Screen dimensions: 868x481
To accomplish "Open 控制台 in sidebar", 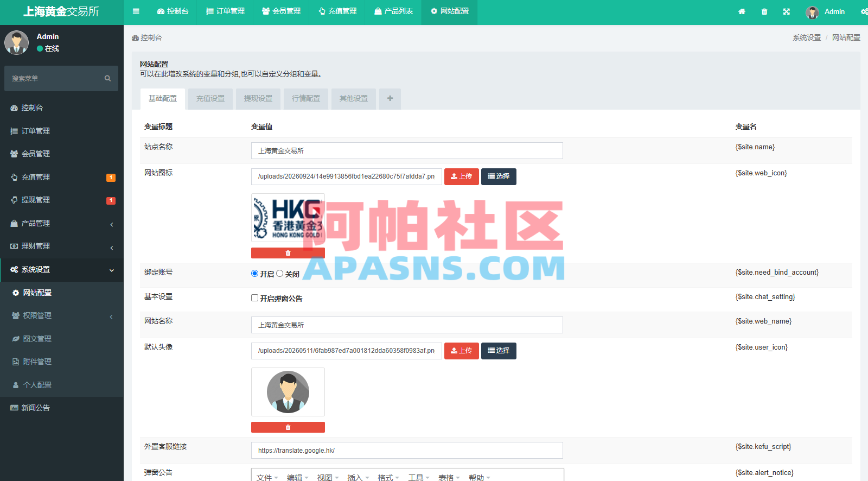I will 62,107.
